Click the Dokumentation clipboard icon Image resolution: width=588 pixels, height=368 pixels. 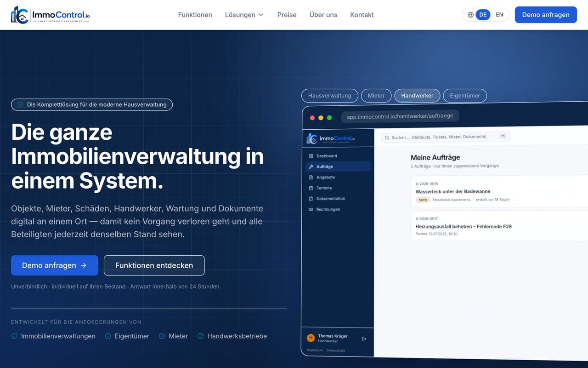311,199
